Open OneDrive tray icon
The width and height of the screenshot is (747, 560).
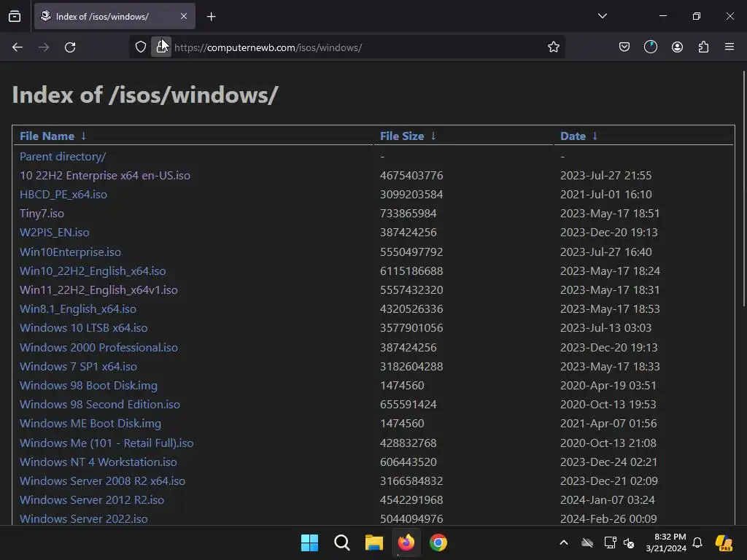pyautogui.click(x=587, y=542)
